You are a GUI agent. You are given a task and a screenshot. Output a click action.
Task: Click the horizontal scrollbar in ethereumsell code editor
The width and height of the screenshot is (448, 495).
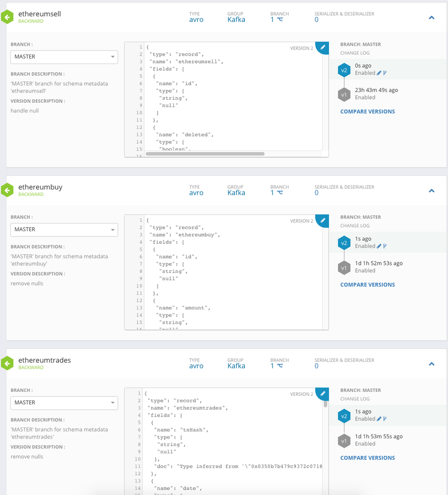(x=205, y=154)
